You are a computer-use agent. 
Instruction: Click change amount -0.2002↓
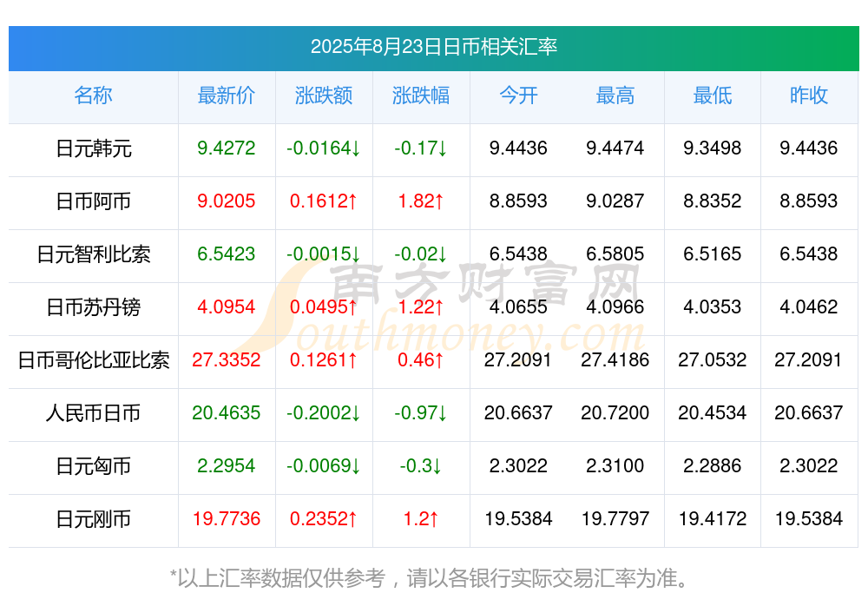tap(324, 412)
